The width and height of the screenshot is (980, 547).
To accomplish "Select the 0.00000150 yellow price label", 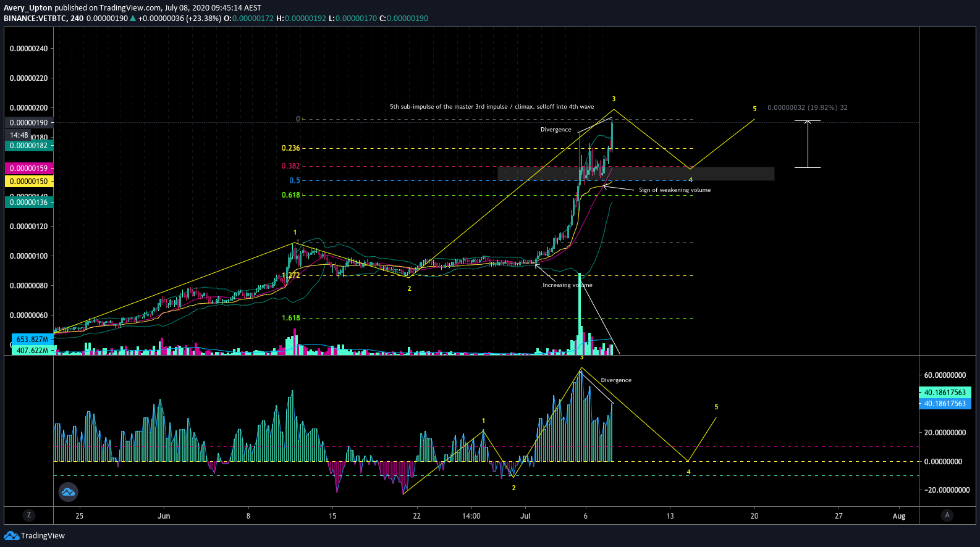I will 29,182.
